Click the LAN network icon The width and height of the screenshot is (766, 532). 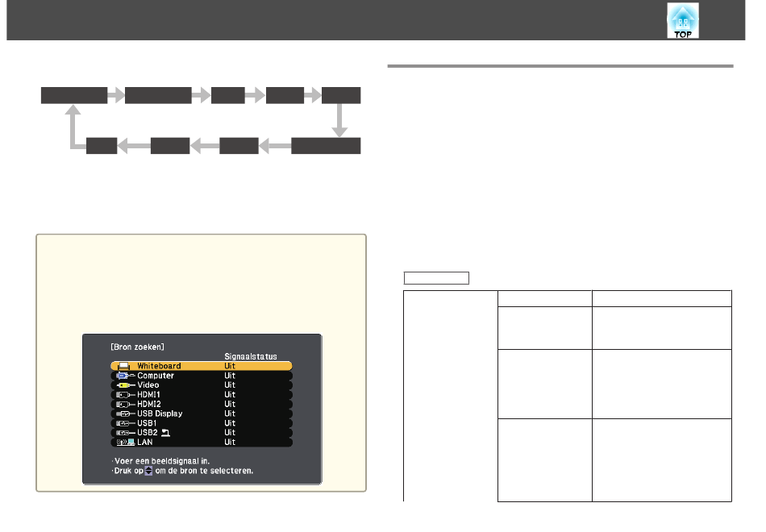(x=123, y=443)
